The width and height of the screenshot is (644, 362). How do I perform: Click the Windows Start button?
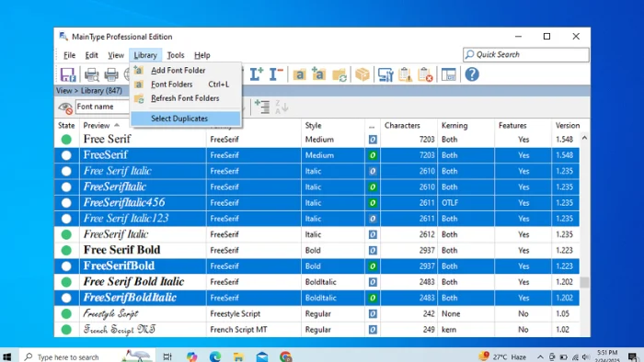tap(7, 356)
